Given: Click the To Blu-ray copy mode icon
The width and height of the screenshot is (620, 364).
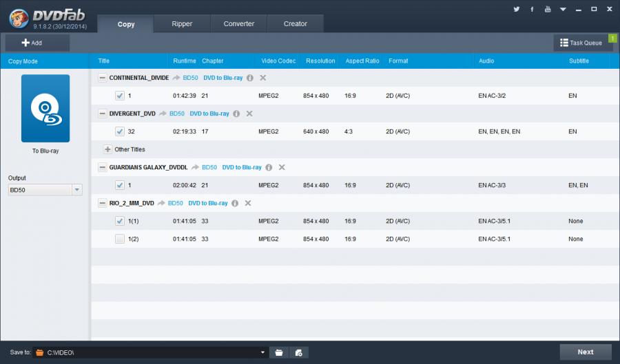Looking at the screenshot, I should 45,108.
